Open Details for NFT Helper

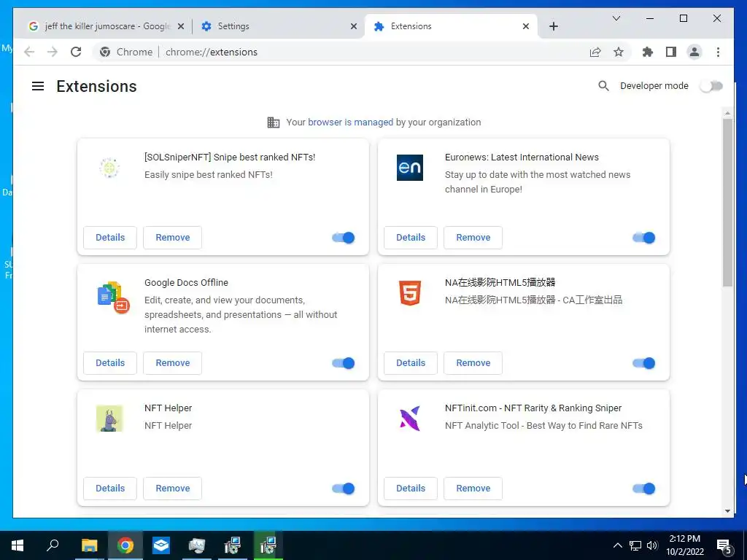pos(110,488)
